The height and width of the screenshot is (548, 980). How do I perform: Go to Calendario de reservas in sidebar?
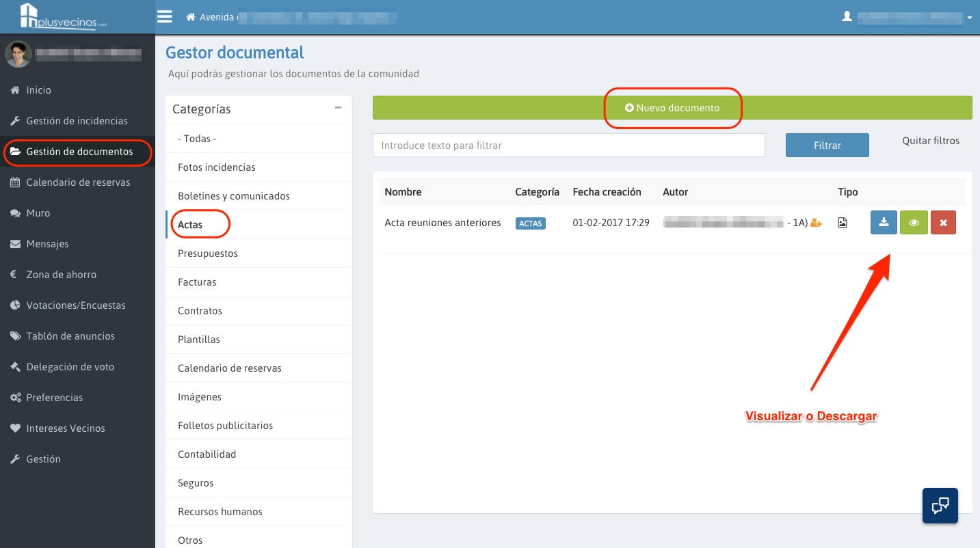click(x=78, y=182)
